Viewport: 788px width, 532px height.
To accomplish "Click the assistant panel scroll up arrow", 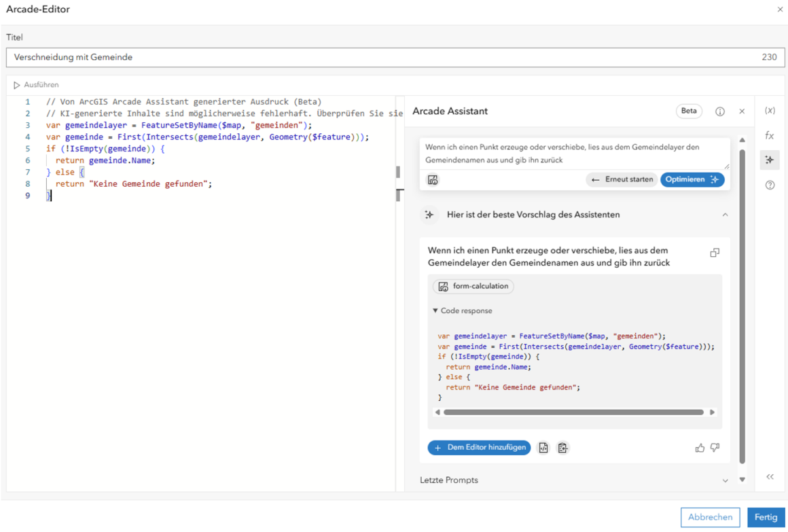I will point(742,140).
